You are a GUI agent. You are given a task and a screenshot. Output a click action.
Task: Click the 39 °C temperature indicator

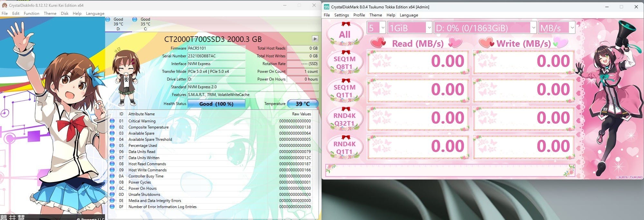(x=302, y=104)
